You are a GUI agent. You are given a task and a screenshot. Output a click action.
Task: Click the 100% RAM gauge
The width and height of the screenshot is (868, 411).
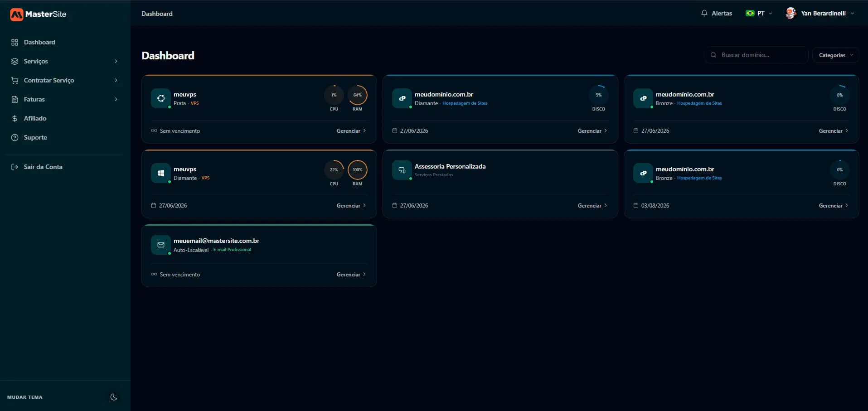pyautogui.click(x=358, y=170)
